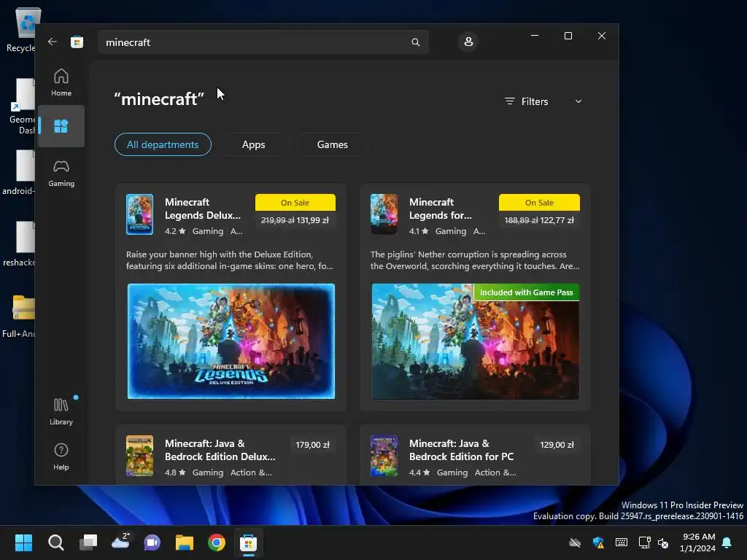Click the 4.8 star rating
The height and width of the screenshot is (560, 747).
[175, 472]
